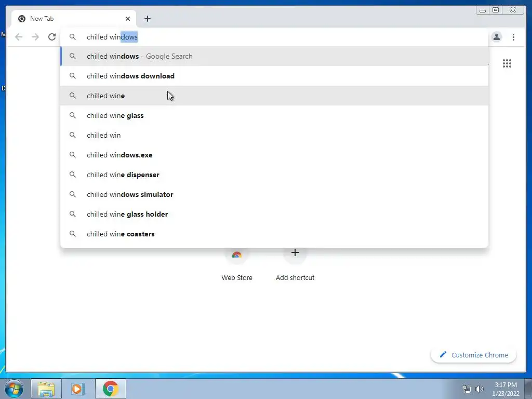Pick 'chilled wine coasters' suggestion
The width and height of the screenshot is (532, 399).
point(274,234)
